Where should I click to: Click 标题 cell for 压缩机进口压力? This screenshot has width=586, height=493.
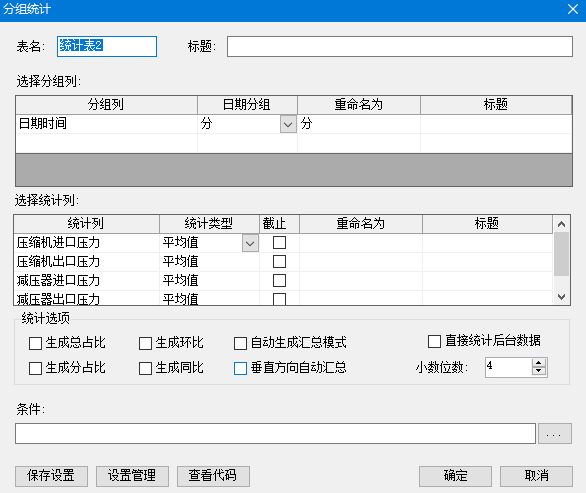coord(487,243)
